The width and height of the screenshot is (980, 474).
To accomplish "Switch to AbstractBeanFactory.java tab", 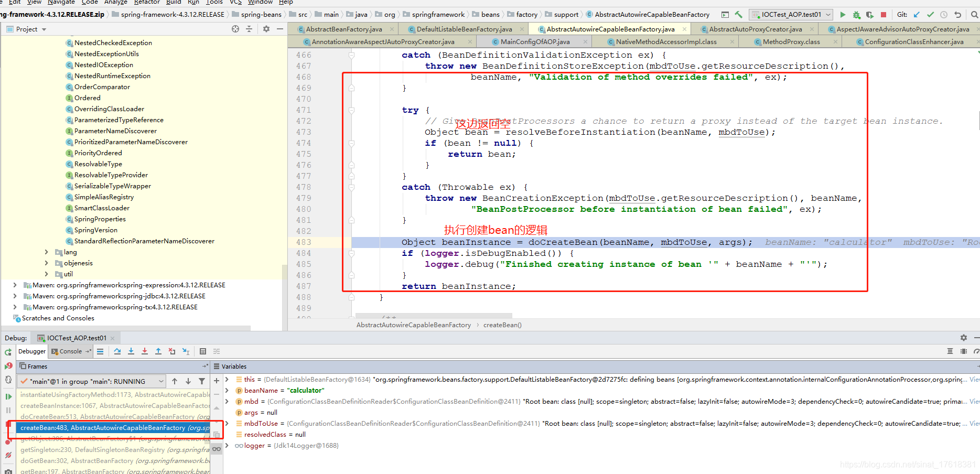I will pyautogui.click(x=343, y=29).
